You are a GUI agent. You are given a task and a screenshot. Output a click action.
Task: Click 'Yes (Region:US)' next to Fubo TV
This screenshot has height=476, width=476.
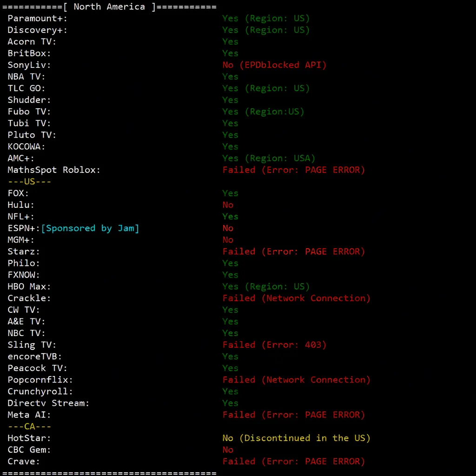pos(263,112)
